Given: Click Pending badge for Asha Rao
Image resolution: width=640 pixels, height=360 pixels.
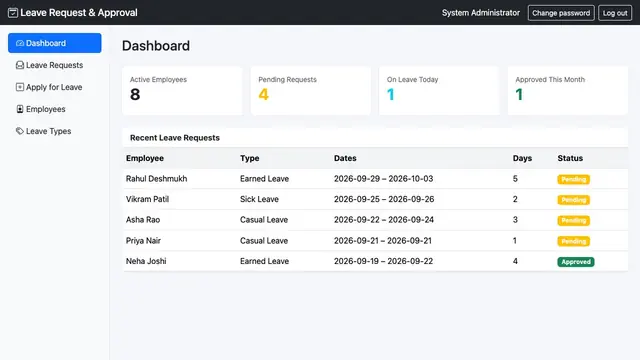Looking at the screenshot, I should (573, 220).
